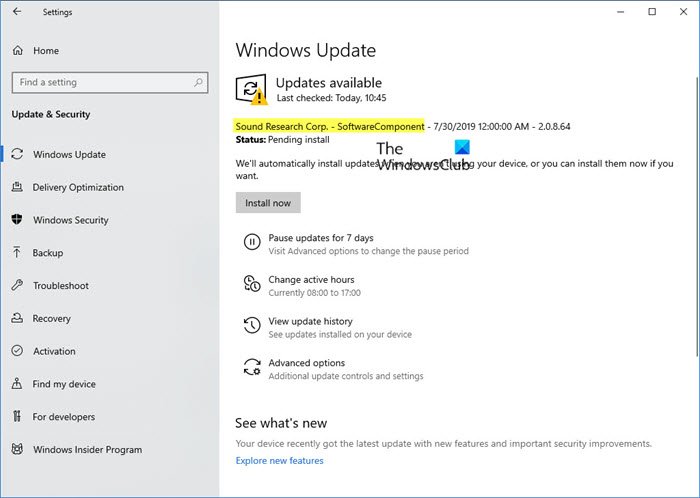Click the Last checked: Today, 10:45 text
This screenshot has width=700, height=498.
tap(331, 98)
